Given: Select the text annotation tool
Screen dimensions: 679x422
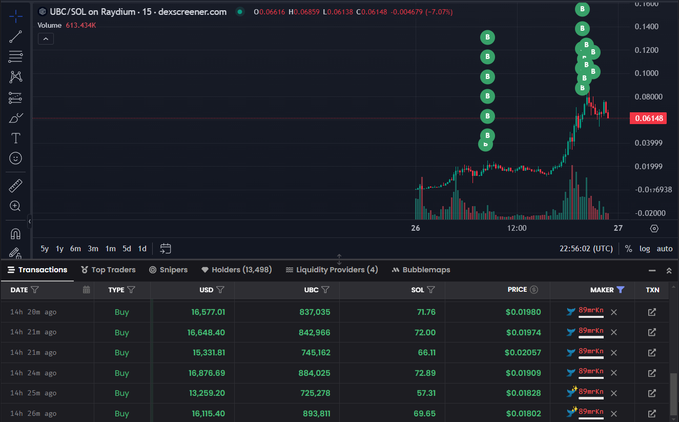Looking at the screenshot, I should [16, 138].
